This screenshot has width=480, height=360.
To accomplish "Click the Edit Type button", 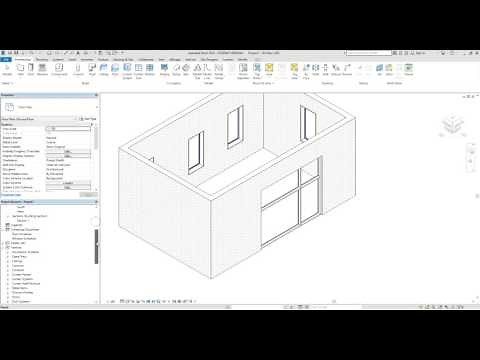I will pos(88,119).
